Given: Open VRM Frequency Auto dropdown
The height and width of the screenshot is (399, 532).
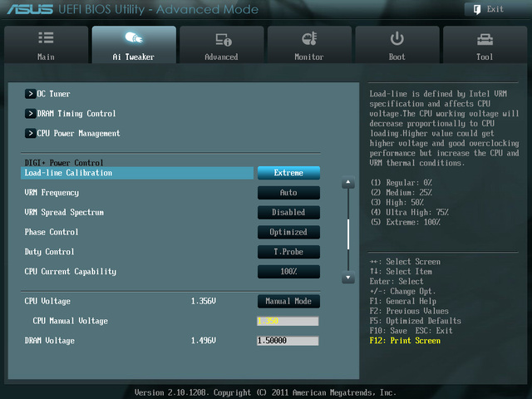Looking at the screenshot, I should (x=288, y=193).
